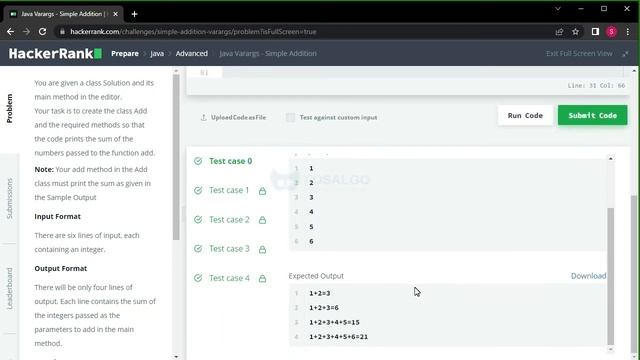The image size is (640, 360).
Task: Click the Upload Code as File link
Action: [x=238, y=118]
